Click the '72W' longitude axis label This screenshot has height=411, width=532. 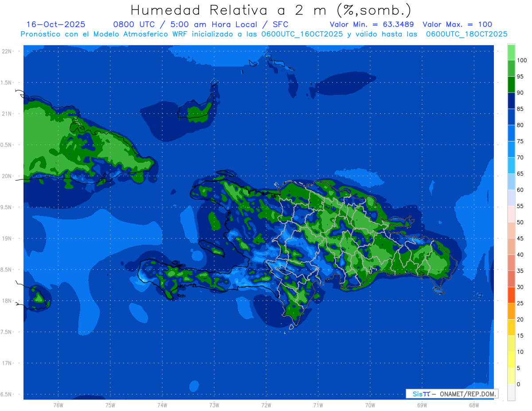pos(266,405)
